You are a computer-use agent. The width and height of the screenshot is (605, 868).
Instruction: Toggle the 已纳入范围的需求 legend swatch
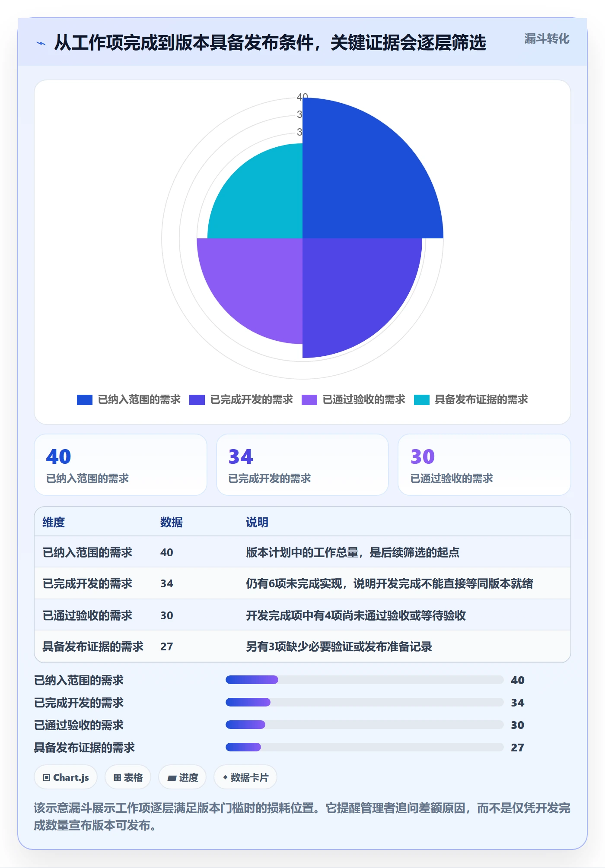tap(85, 399)
